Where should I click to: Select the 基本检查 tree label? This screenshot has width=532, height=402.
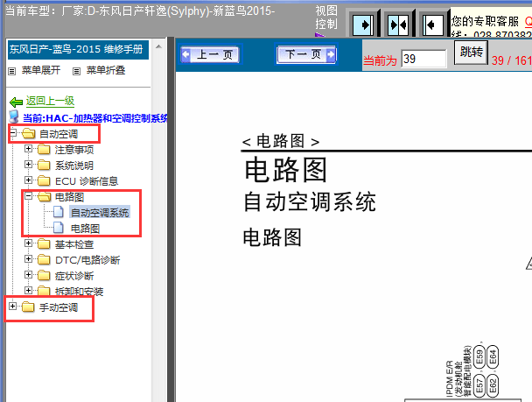click(x=74, y=244)
